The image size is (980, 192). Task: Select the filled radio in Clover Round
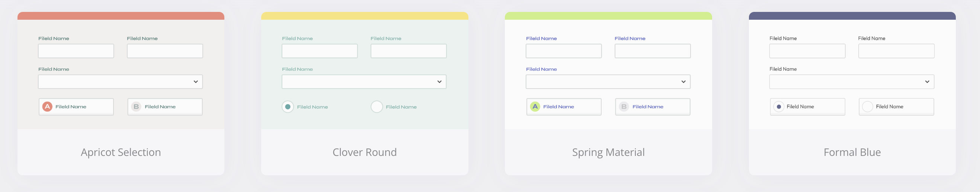(x=288, y=107)
